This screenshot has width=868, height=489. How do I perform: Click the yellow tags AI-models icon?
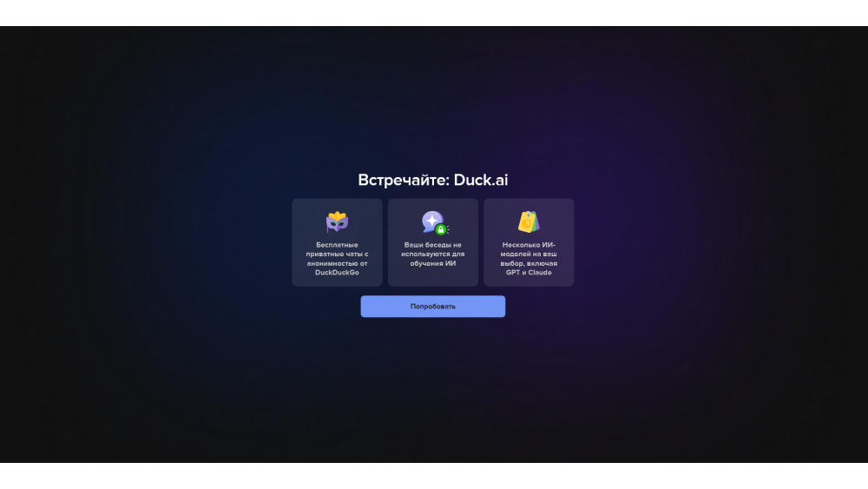529,222
